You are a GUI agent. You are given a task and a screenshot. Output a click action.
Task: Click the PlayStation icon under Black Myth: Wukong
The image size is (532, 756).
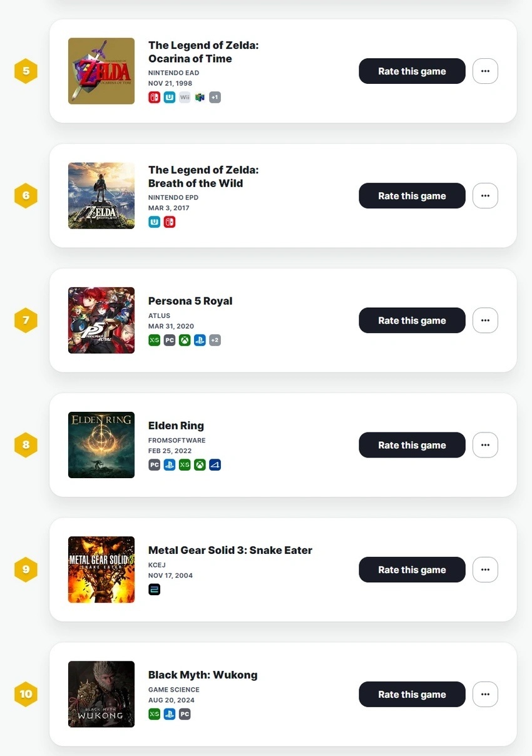tap(169, 713)
